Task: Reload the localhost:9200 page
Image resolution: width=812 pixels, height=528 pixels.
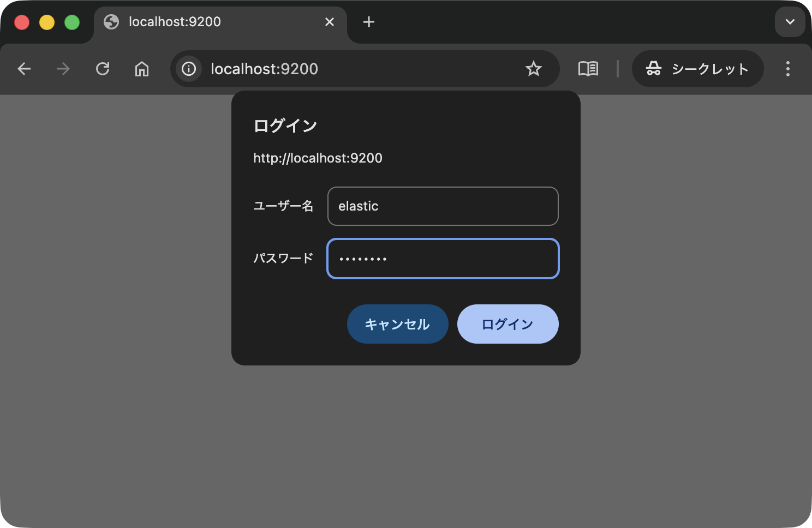Action: tap(103, 69)
